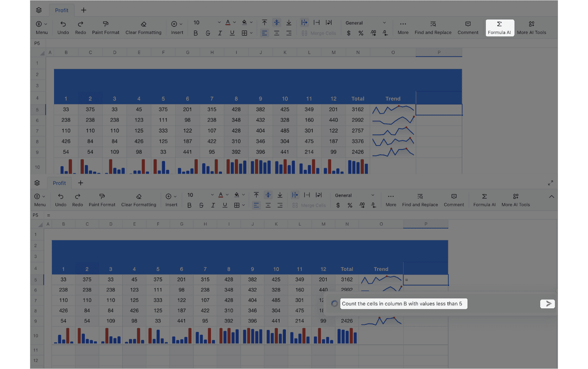Add a new sheet with the plus button

click(83, 10)
